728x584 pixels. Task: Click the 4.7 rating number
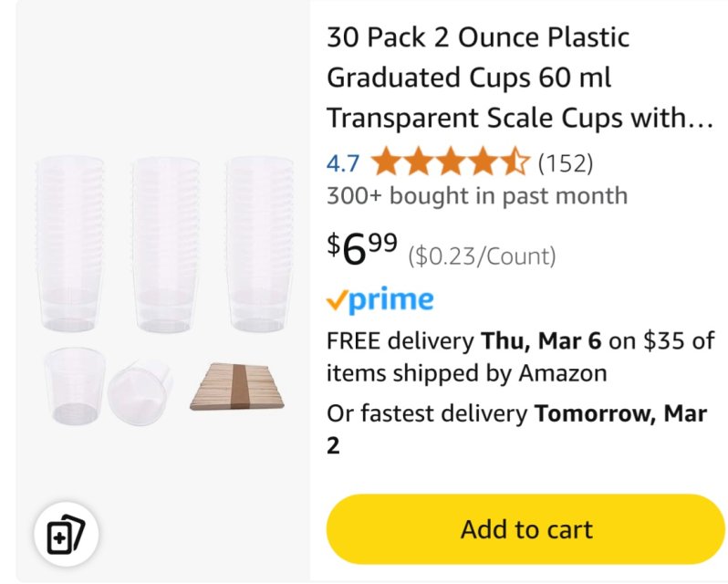coord(343,163)
